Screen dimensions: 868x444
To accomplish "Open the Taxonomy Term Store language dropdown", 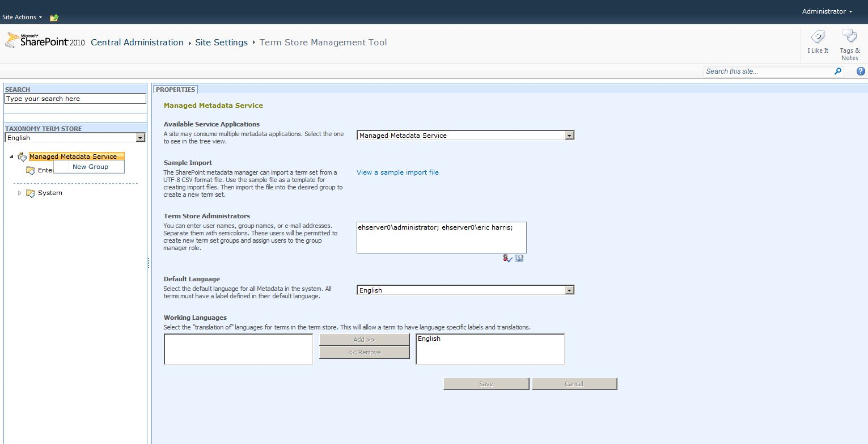I will [75, 138].
